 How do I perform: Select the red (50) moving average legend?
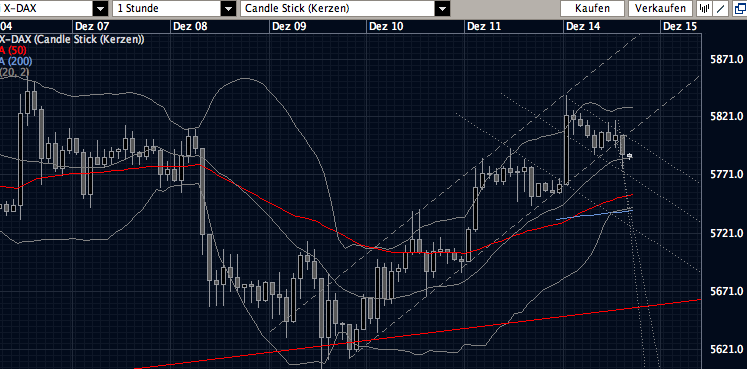13,50
